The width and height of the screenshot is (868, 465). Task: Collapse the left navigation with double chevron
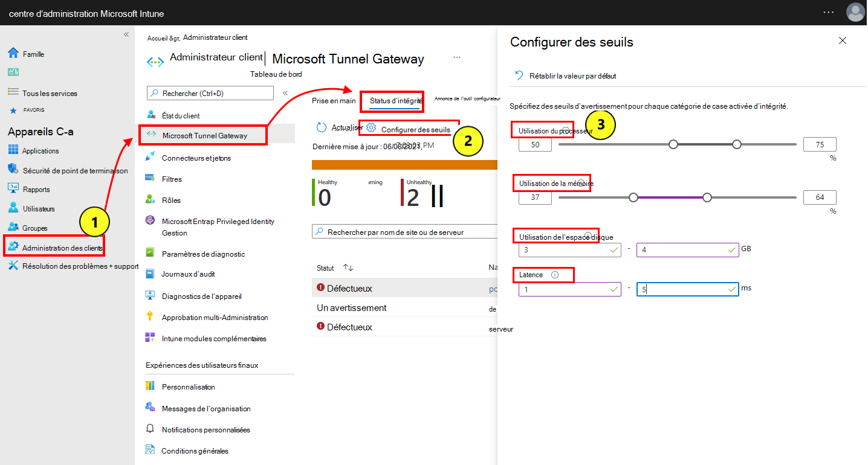click(126, 34)
